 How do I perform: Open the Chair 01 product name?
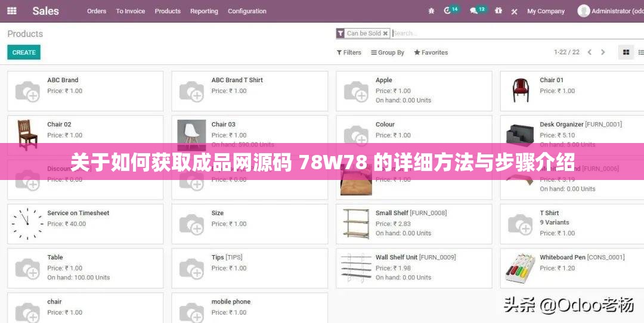click(551, 80)
